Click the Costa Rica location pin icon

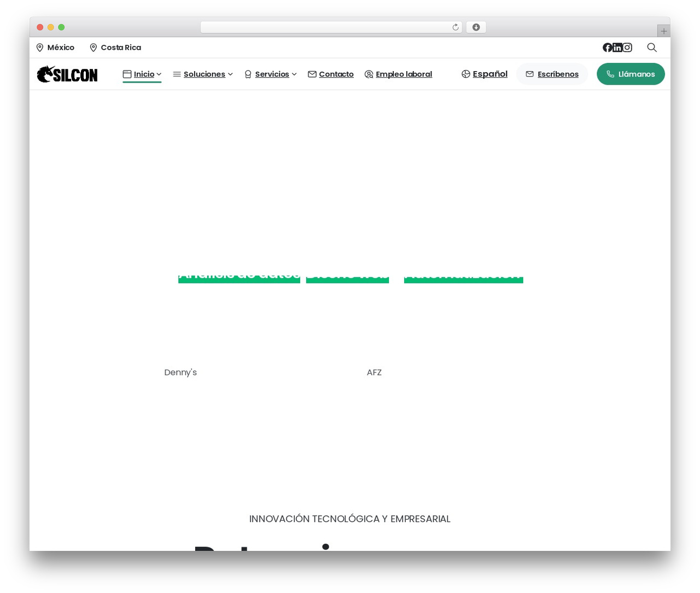pyautogui.click(x=94, y=48)
